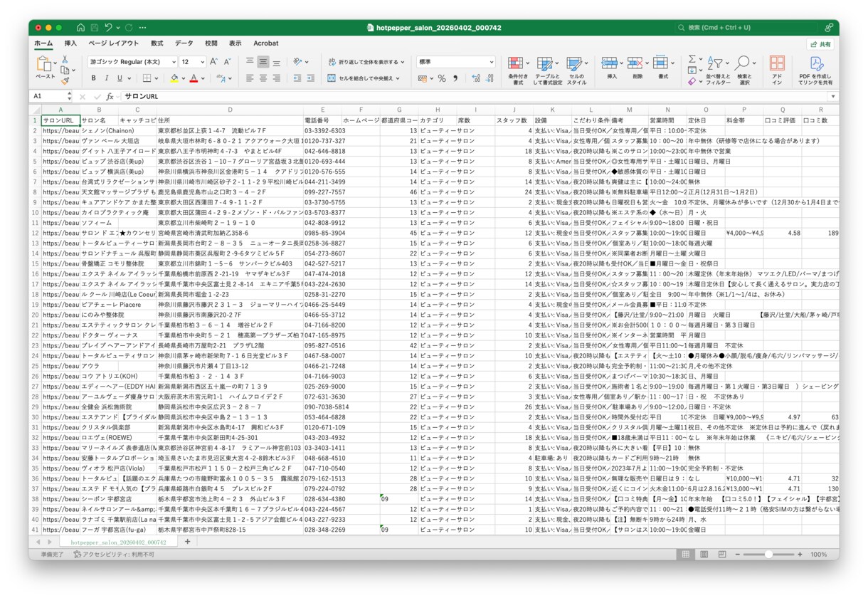Open the Acrobat ribbon tab
This screenshot has width=868, height=598.
point(266,43)
